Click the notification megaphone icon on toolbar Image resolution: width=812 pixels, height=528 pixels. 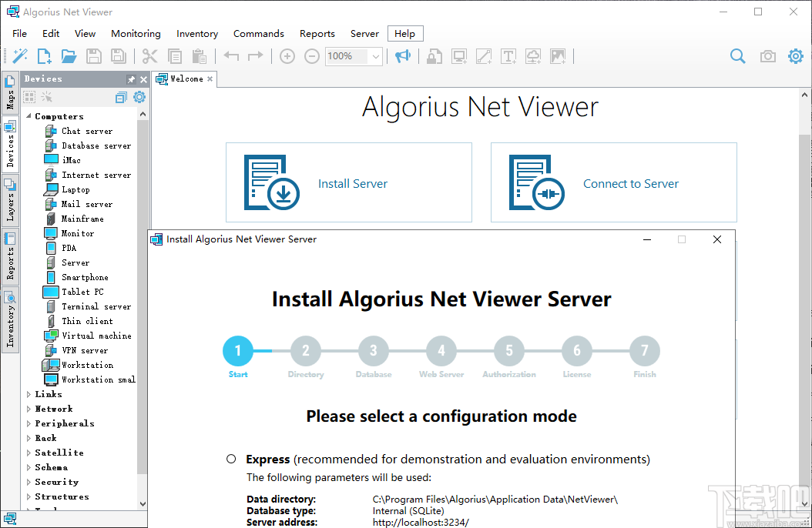click(401, 55)
